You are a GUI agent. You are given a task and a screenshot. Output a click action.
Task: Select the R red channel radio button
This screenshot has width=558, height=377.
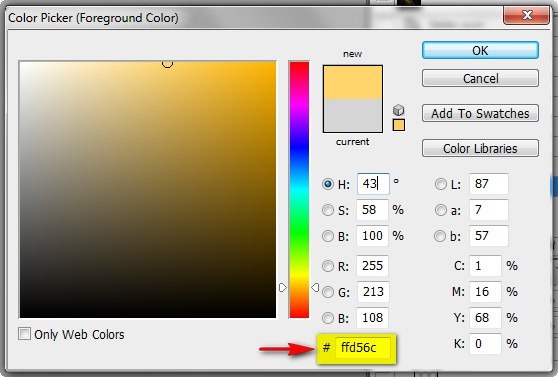[x=327, y=266]
